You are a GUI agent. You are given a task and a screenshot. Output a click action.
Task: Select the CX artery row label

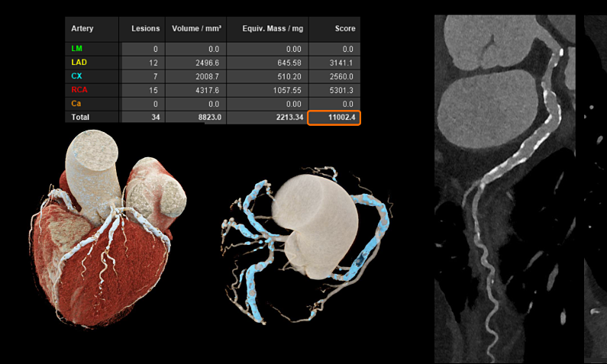point(76,76)
